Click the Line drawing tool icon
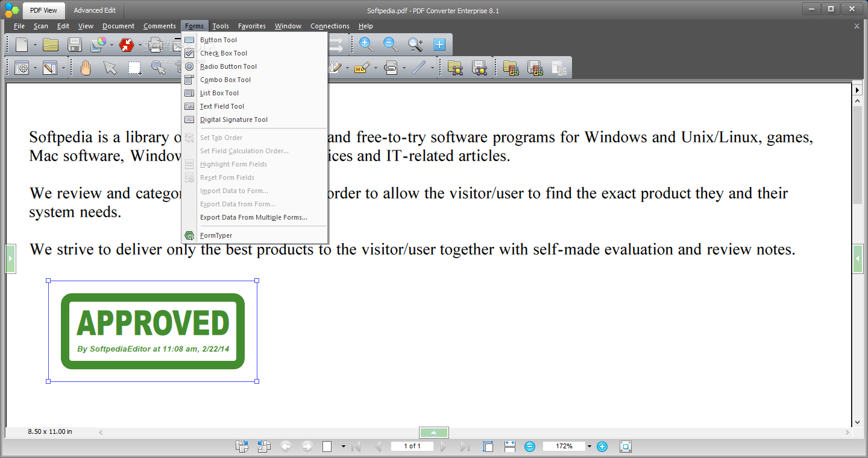The height and width of the screenshot is (458, 868). click(420, 68)
